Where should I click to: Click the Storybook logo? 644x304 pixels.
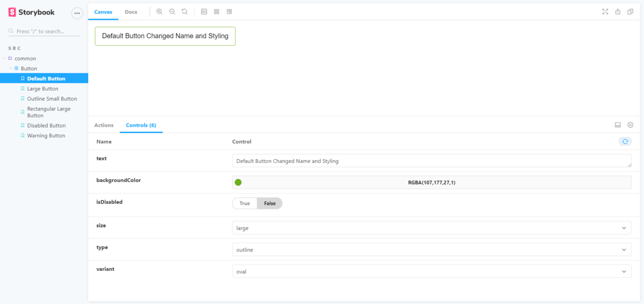pyautogui.click(x=32, y=12)
